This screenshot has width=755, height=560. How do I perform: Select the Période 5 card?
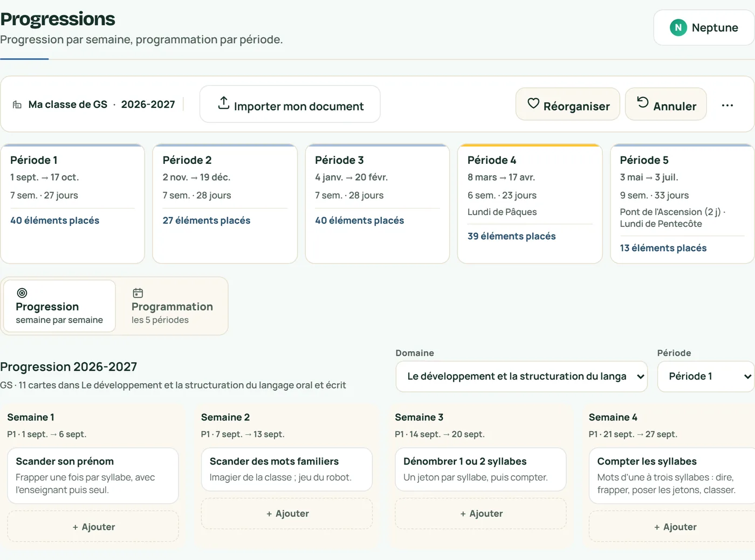pyautogui.click(x=682, y=204)
